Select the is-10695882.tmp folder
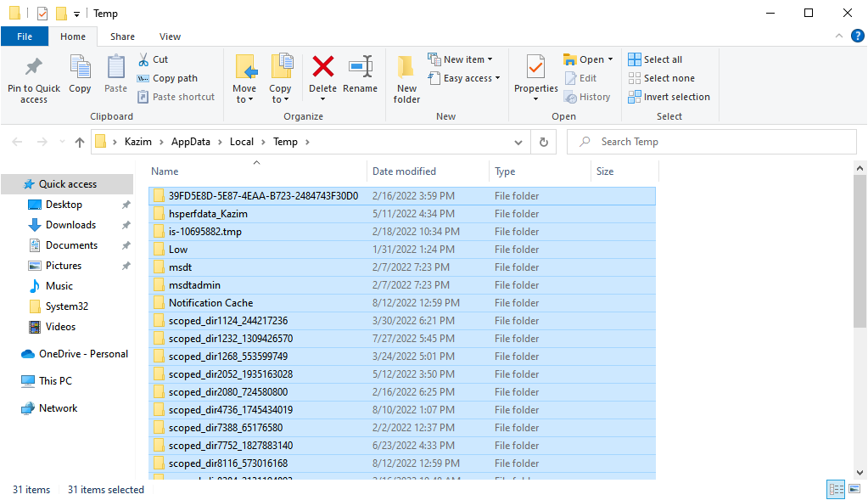This screenshot has width=868, height=500. point(402,232)
